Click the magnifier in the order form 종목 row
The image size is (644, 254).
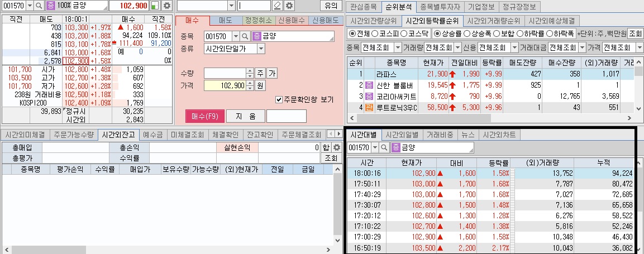click(246, 36)
